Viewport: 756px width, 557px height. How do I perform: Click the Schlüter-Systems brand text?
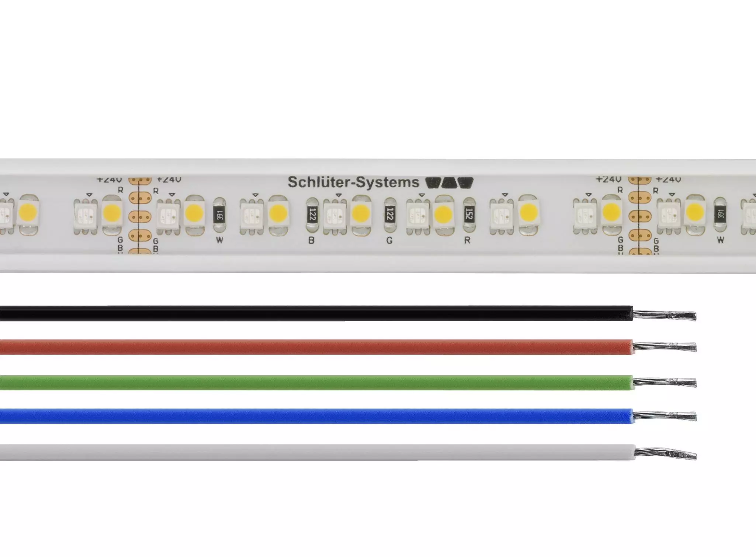[x=353, y=182]
